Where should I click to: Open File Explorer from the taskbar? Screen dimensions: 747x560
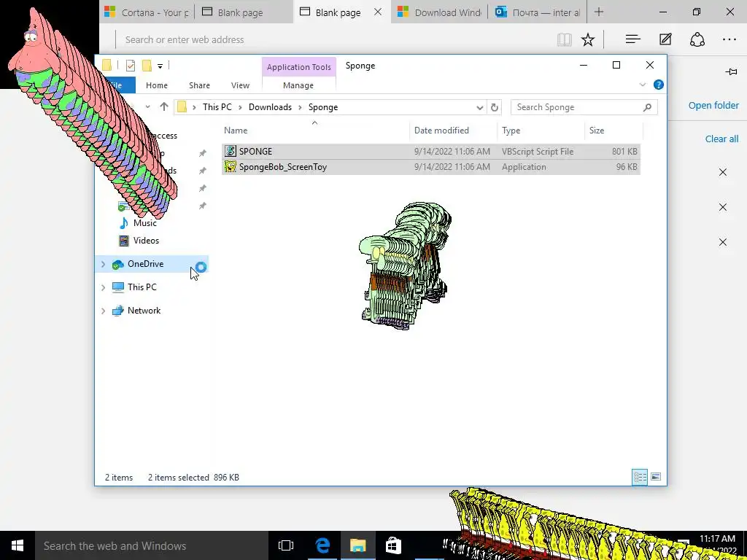(x=357, y=545)
